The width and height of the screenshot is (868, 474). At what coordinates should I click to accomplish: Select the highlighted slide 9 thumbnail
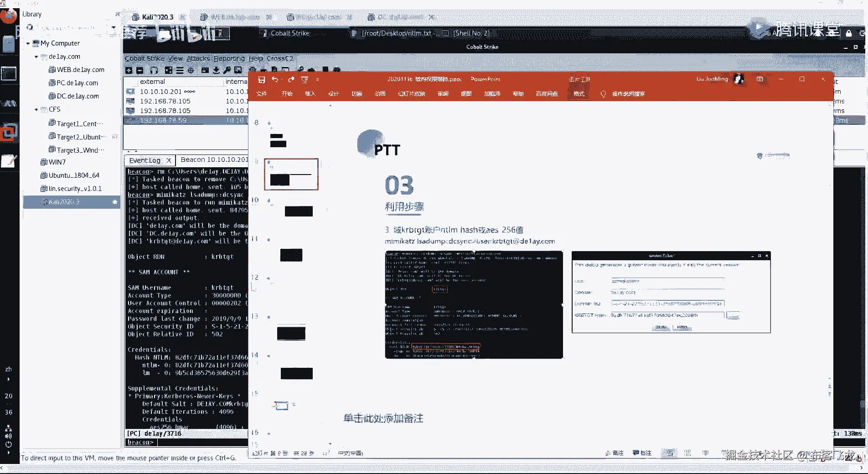(291, 174)
